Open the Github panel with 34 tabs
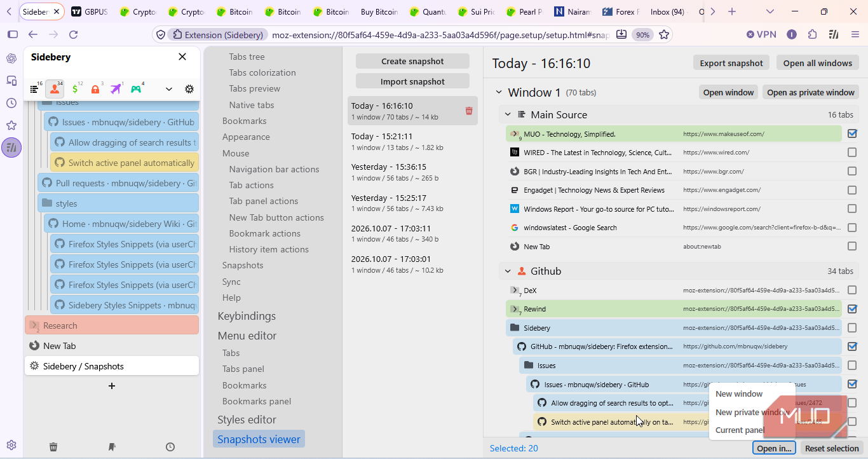This screenshot has width=868, height=459. coord(55,89)
